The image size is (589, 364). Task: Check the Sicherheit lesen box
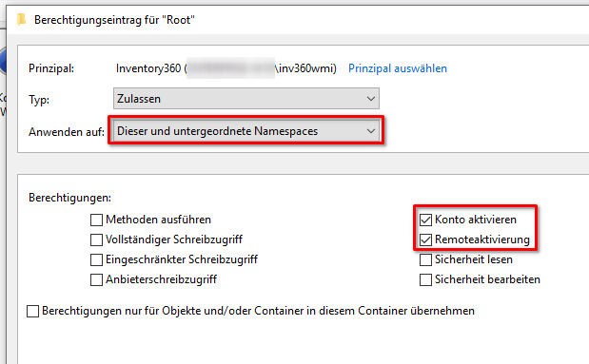pos(425,259)
